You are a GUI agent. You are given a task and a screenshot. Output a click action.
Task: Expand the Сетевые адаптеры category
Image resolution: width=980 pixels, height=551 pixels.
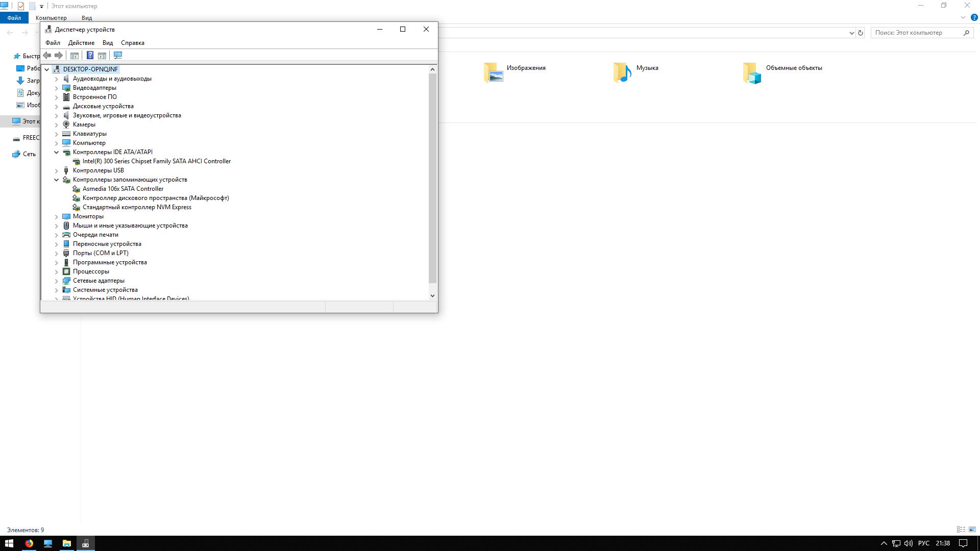coord(57,281)
